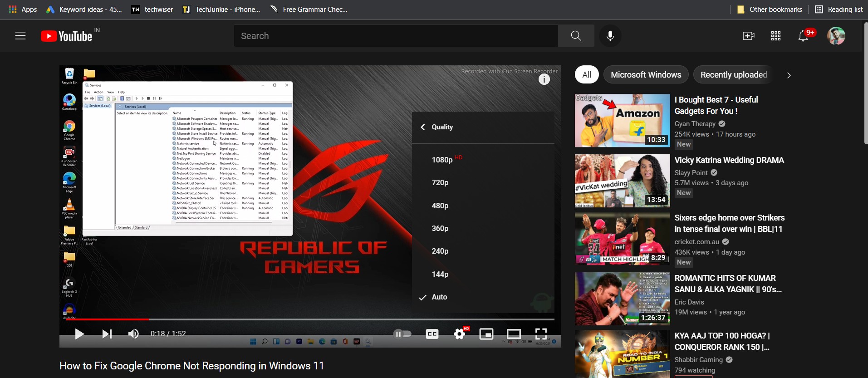
Task: Enter full screen mode
Action: 541,334
